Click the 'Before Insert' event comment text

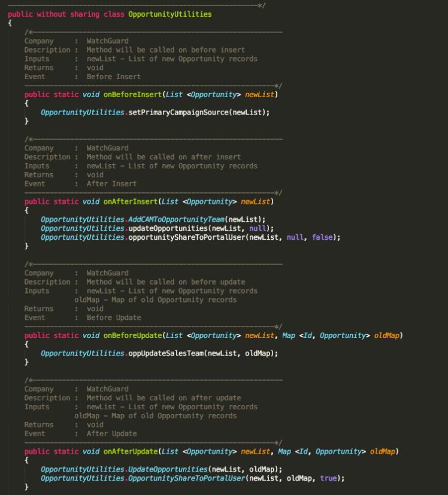pos(114,77)
